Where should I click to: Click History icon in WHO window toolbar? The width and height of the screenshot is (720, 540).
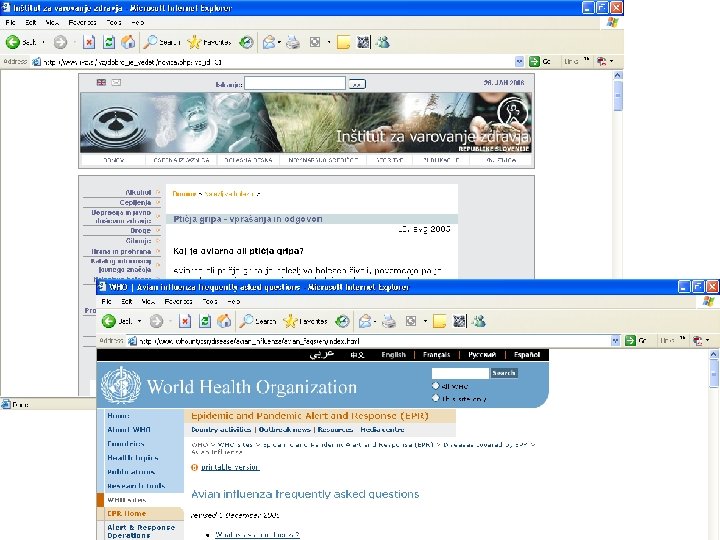343,321
